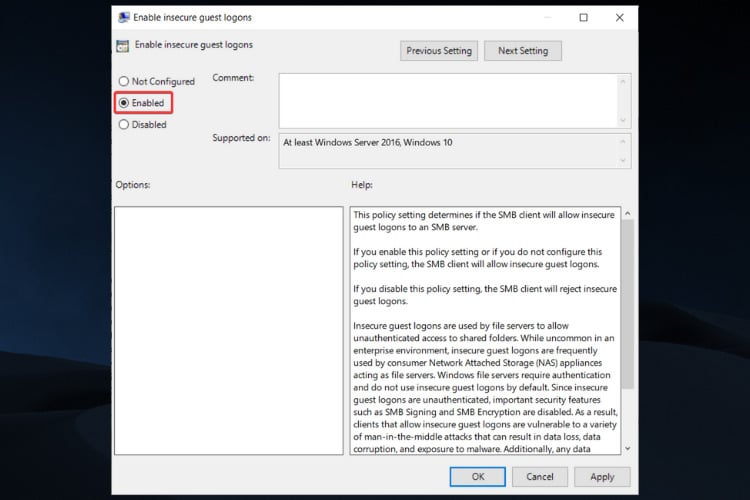This screenshot has width=750, height=500.
Task: Select the Disabled radio button
Action: tap(143, 124)
